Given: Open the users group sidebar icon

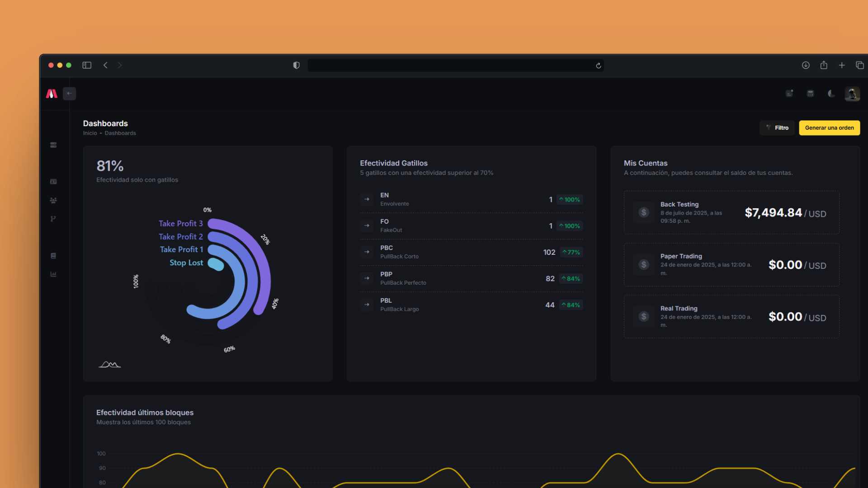Looking at the screenshot, I should tap(53, 200).
